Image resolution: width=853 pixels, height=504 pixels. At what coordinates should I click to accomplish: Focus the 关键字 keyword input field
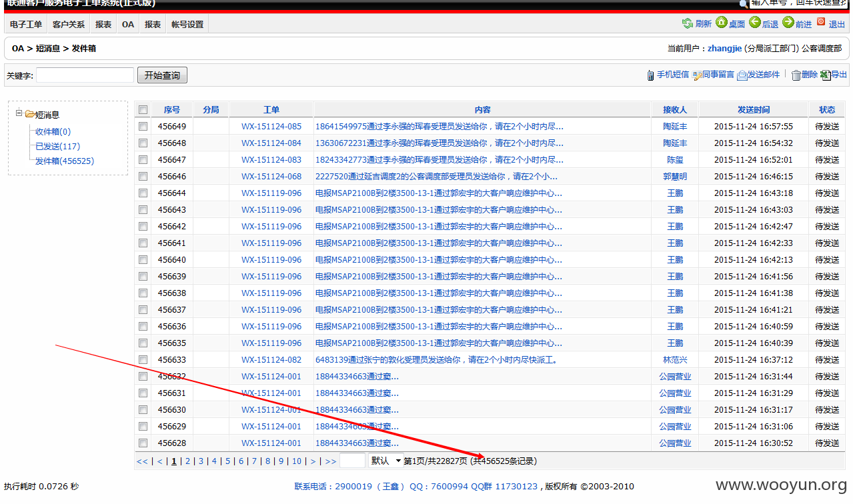pos(85,75)
